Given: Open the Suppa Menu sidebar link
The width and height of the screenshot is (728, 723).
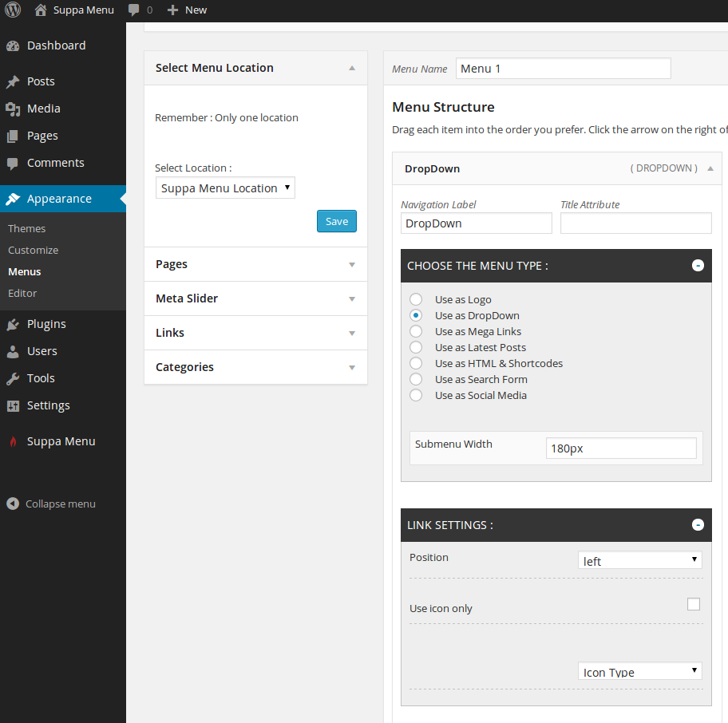Looking at the screenshot, I should (x=61, y=441).
